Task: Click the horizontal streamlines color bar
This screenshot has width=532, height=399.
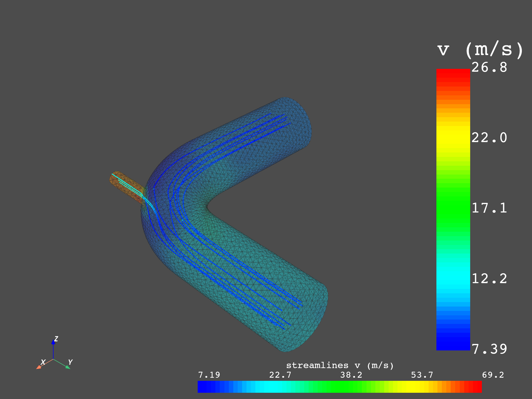Action: coord(340,387)
